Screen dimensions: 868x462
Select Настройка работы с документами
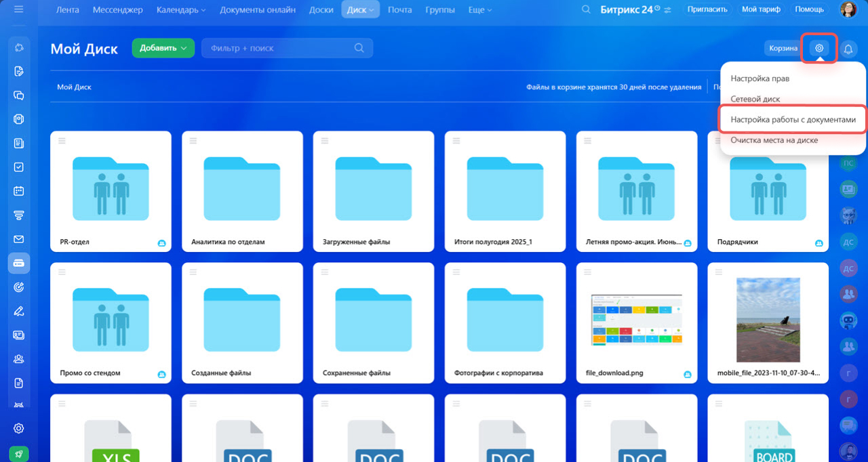[x=793, y=120]
